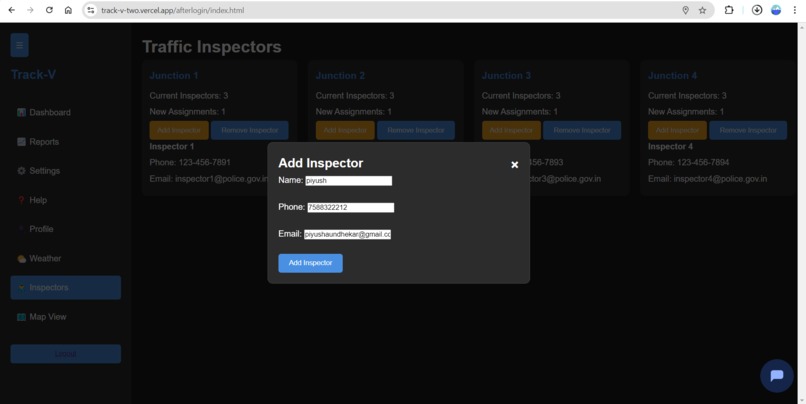View site information icon in address bar
Image resolution: width=806 pixels, height=404 pixels.
coord(90,10)
